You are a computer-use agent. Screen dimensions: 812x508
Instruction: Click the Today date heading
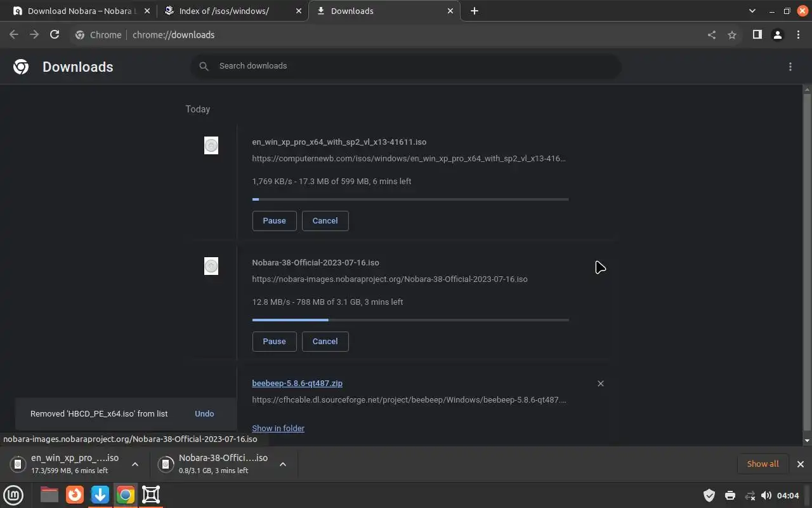click(198, 109)
